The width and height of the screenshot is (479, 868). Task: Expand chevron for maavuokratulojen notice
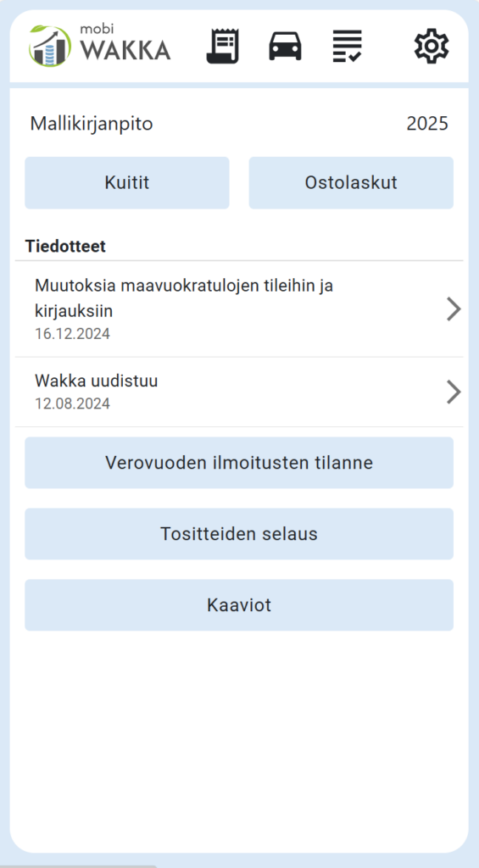click(x=454, y=309)
